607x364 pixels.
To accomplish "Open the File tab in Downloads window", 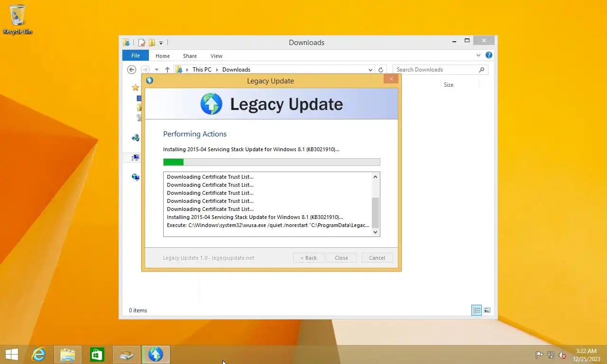I will tap(136, 55).
